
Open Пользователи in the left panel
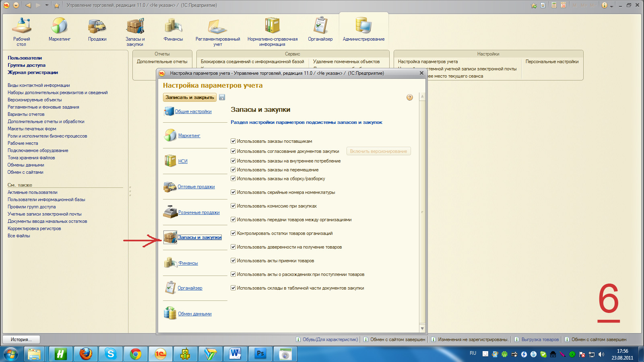(x=25, y=58)
